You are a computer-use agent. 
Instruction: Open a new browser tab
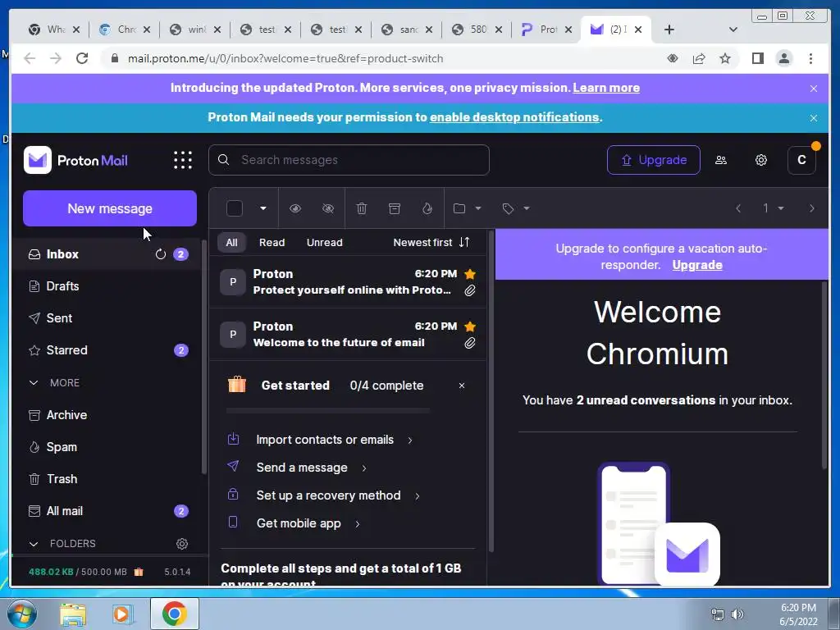669,30
